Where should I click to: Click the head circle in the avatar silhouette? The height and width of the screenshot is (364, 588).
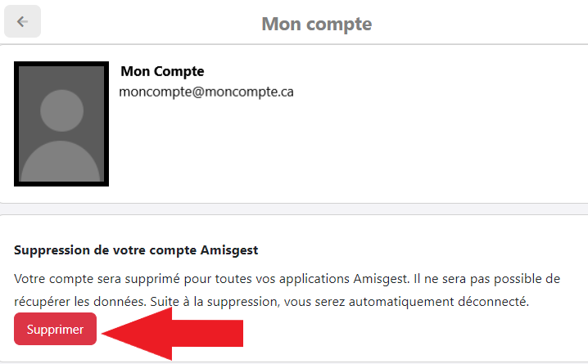(62, 110)
